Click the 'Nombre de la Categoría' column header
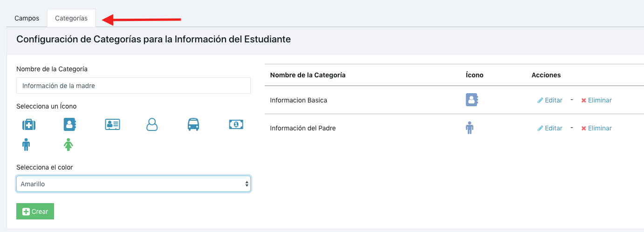The image size is (644, 232). pos(308,75)
